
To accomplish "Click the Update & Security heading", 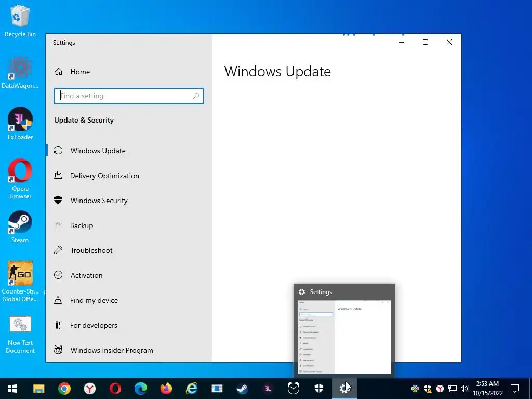I will pos(84,120).
